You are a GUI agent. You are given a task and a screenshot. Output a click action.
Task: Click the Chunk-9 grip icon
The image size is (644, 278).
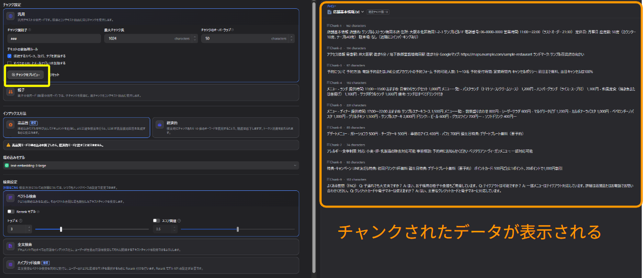(x=328, y=179)
